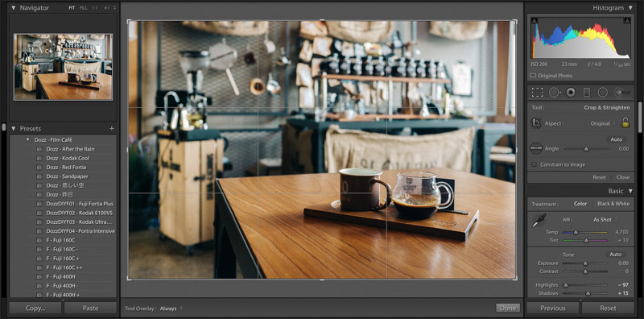
Task: Click the Temp slider handle
Action: [x=576, y=233]
